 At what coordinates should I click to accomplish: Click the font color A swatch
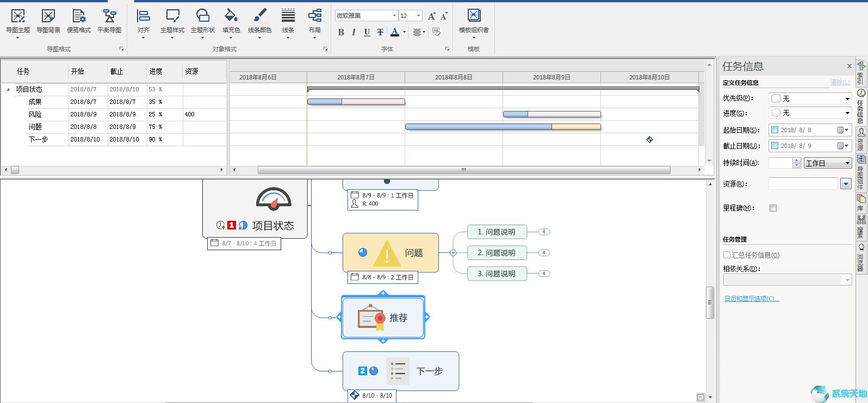395,32
